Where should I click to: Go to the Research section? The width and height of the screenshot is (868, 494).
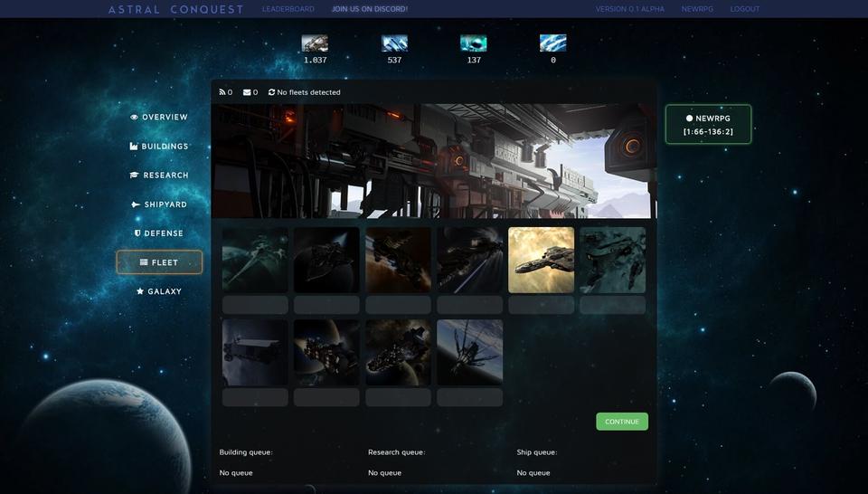(x=159, y=176)
